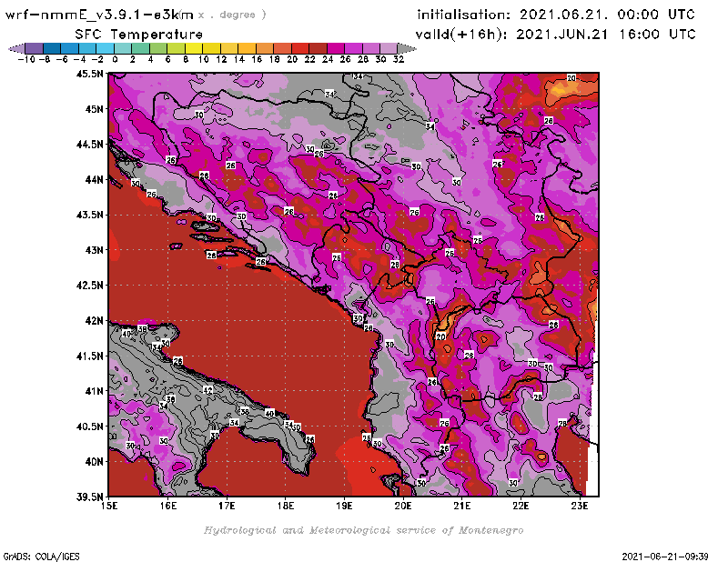This screenshot has width=728, height=562.
Task: Click the 42N latitude label
Action: pyautogui.click(x=94, y=321)
